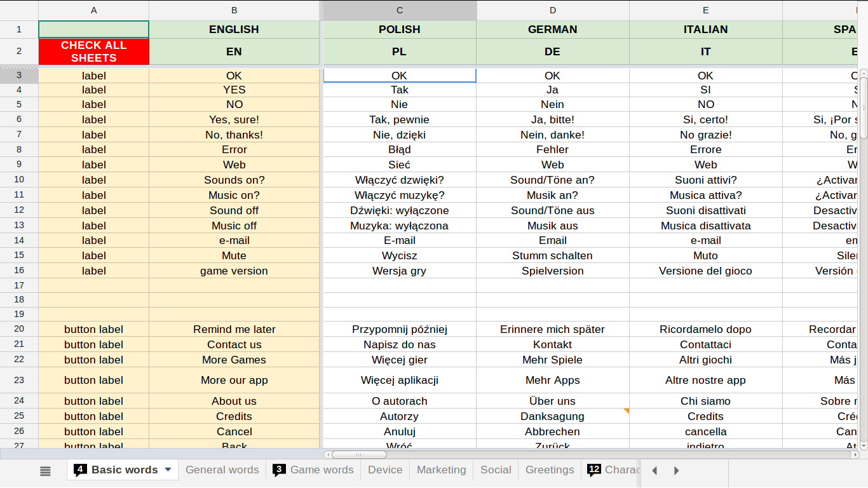Click the comment badge on Basic words tab
Viewport: 868px width, 488px height.
[x=80, y=470]
